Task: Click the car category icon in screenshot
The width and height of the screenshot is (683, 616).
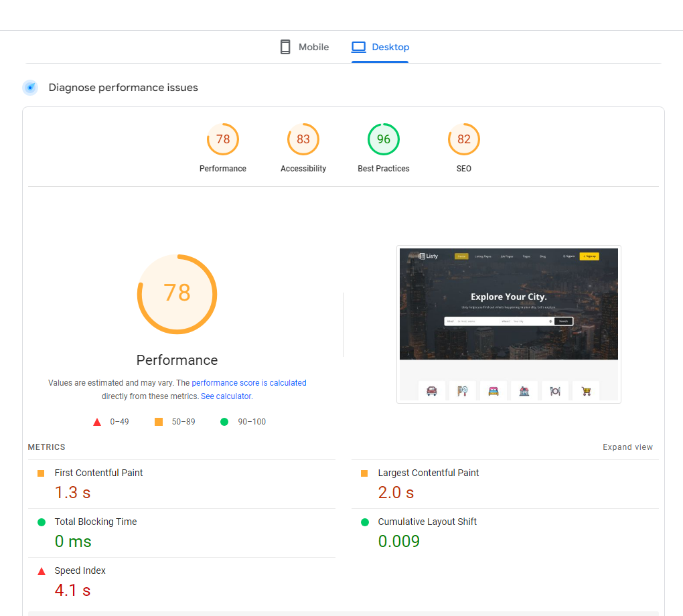Action: click(x=432, y=391)
